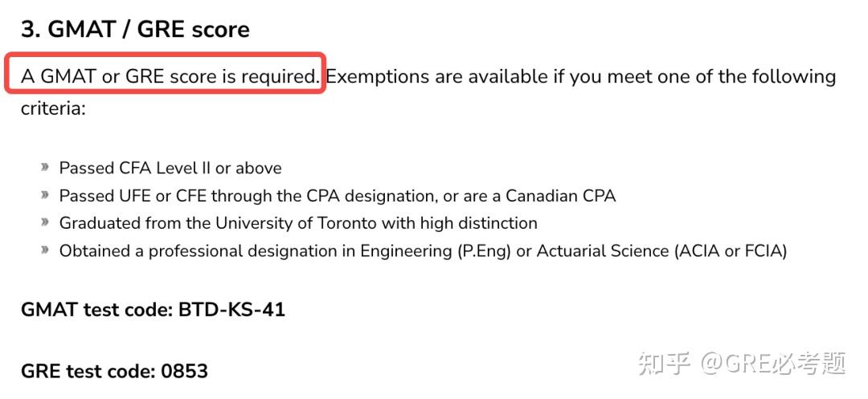Click the "GMAT test code:" label
The height and width of the screenshot is (399, 868).
coord(95,309)
